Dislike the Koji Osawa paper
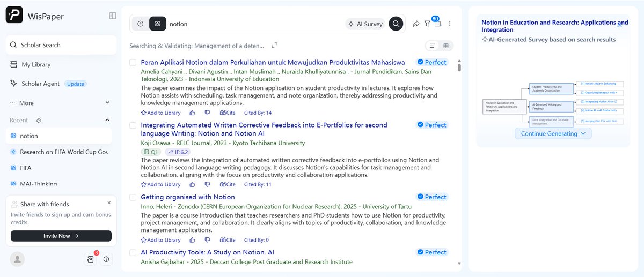 [x=207, y=184]
